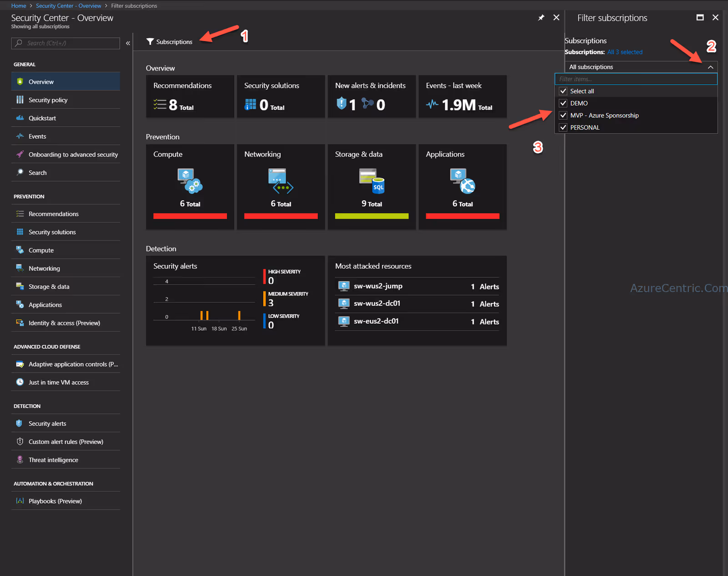Uncheck the PERSONAL subscription checkbox

[563, 127]
